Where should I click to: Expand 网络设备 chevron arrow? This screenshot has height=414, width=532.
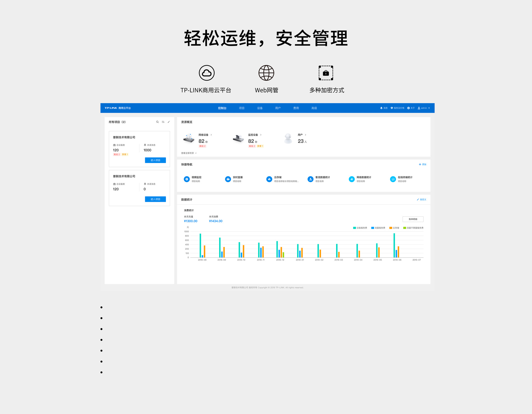pyautogui.click(x=211, y=135)
